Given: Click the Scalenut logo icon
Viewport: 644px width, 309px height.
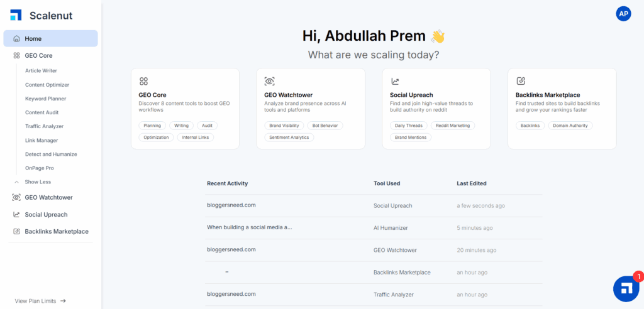Looking at the screenshot, I should (16, 15).
